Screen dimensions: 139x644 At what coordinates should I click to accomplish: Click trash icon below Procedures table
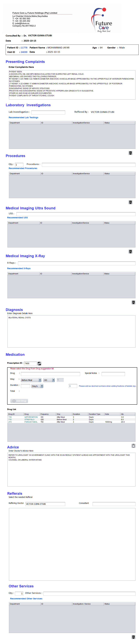click(x=130, y=202)
